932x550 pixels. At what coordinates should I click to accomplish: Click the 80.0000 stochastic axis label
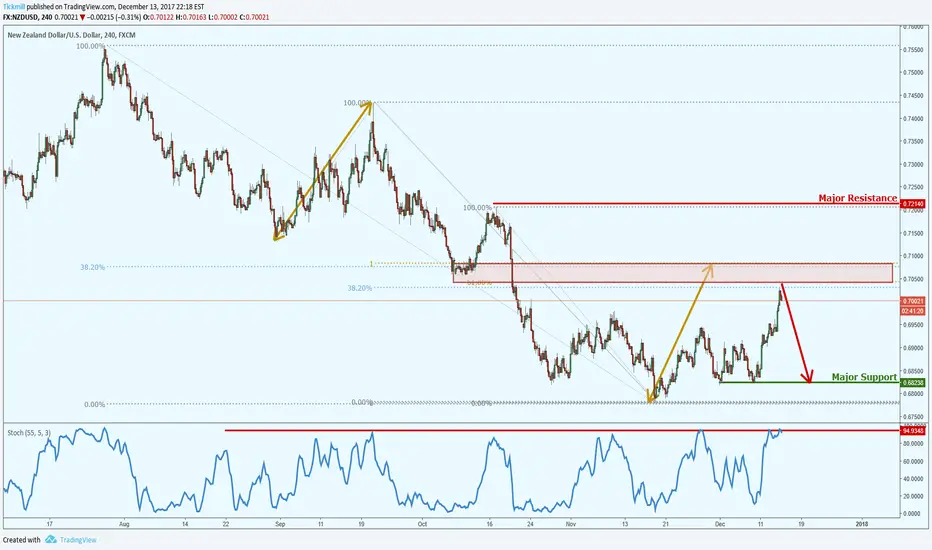[913, 444]
